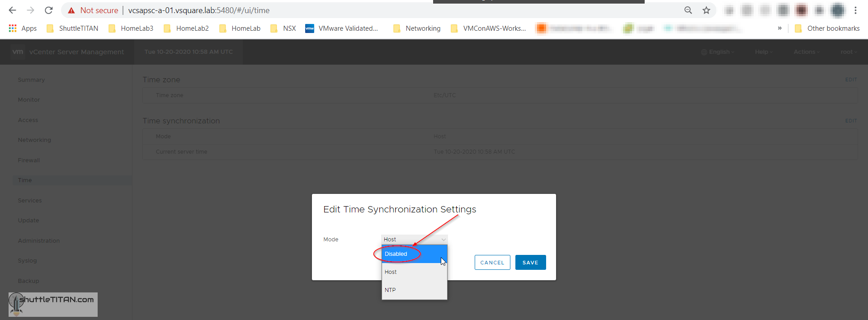This screenshot has height=320, width=868.
Task: Click the bookmark star icon
Action: tap(706, 10)
